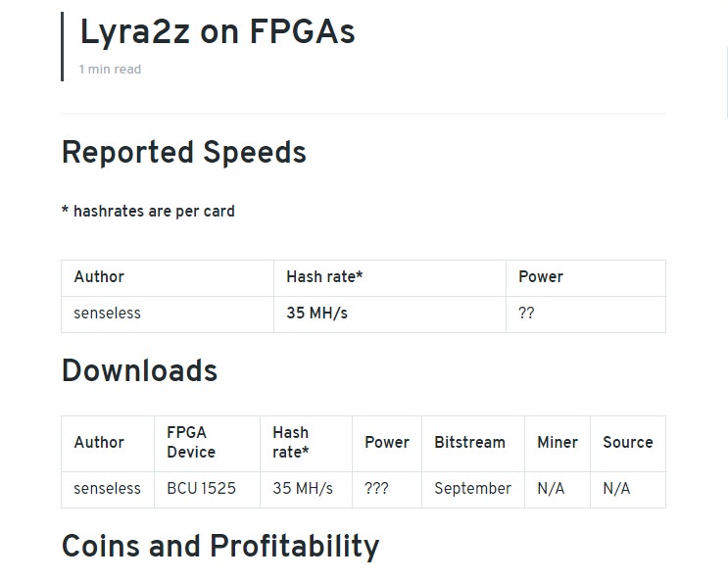Select the bold "35 MH/s" hash rate cell
Image resolution: width=728 pixels, height=581 pixels.
pos(316,313)
